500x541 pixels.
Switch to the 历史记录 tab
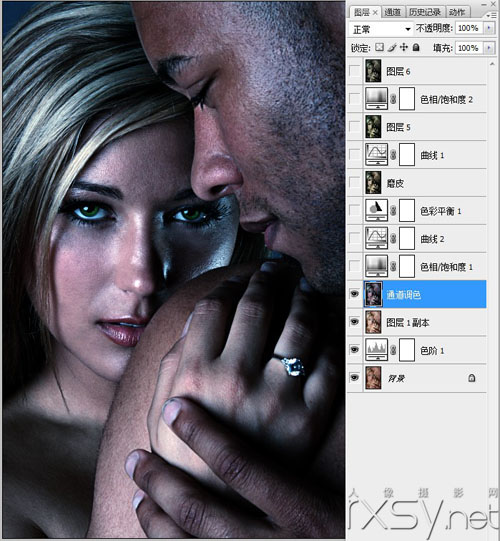425,12
